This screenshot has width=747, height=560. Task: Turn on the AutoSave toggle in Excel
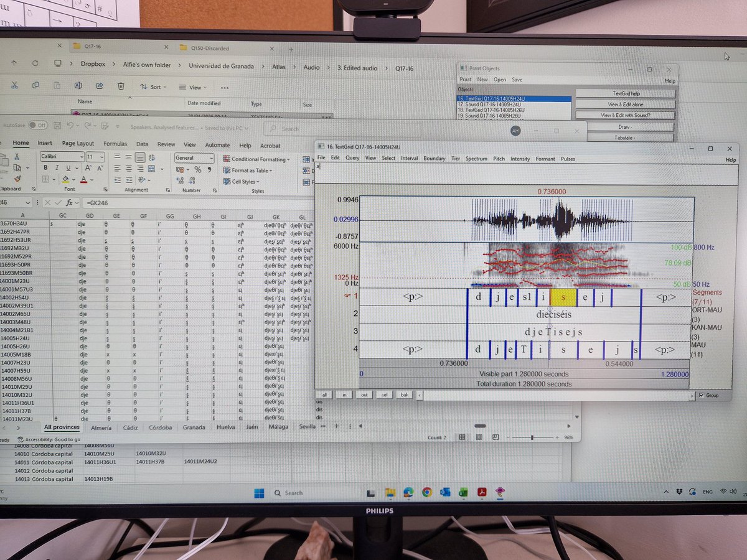[x=37, y=125]
